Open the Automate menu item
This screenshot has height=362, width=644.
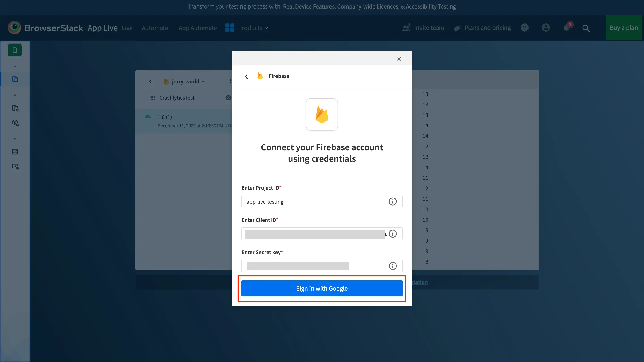[155, 28]
